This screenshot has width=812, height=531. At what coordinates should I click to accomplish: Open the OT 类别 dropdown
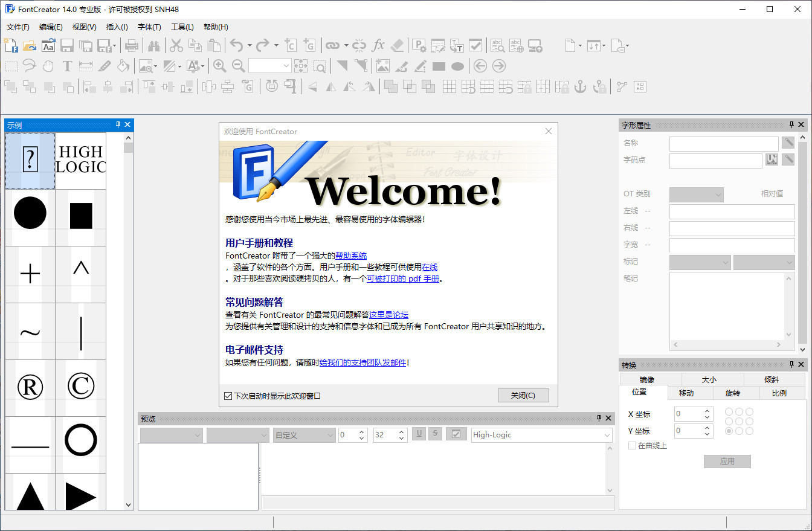[x=718, y=195]
